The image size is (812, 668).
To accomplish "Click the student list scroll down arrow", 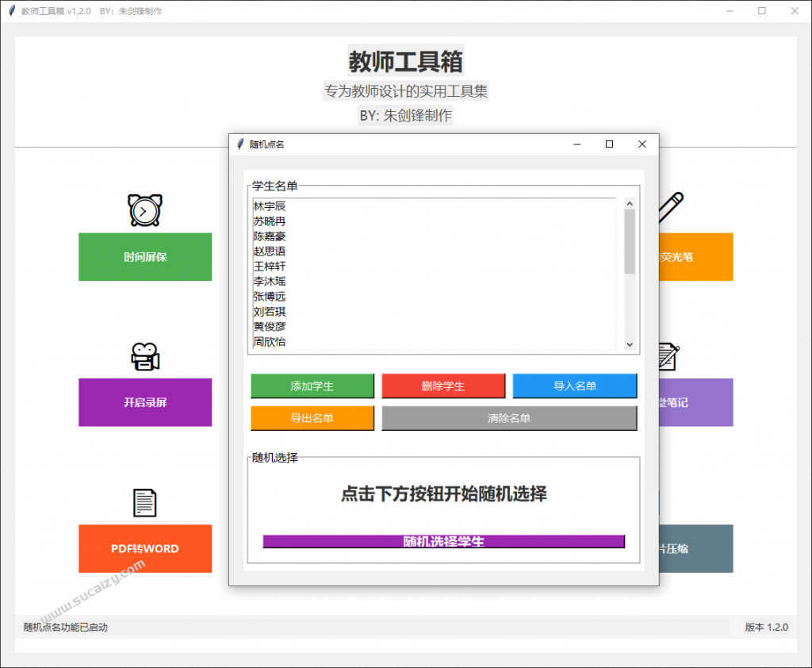I will 630,344.
